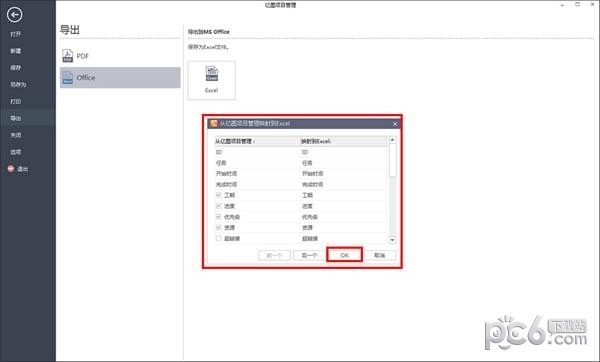The width and height of the screenshot is (600, 362).
Task: Click the 后一个 button
Action: 309,255
